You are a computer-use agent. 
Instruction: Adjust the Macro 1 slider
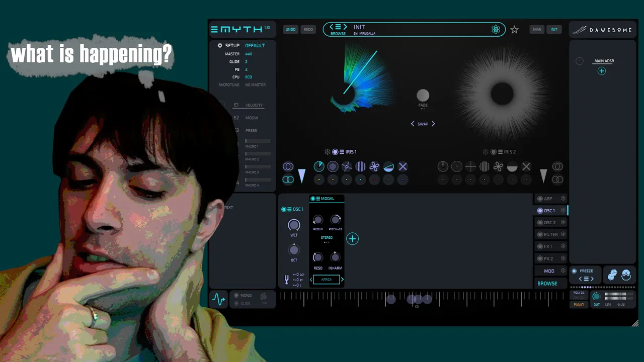coord(258,141)
